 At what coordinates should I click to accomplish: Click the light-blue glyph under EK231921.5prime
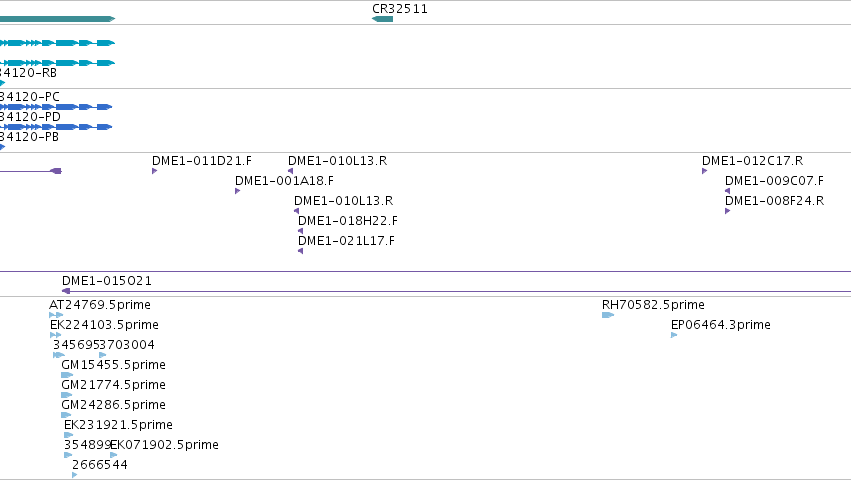68,435
